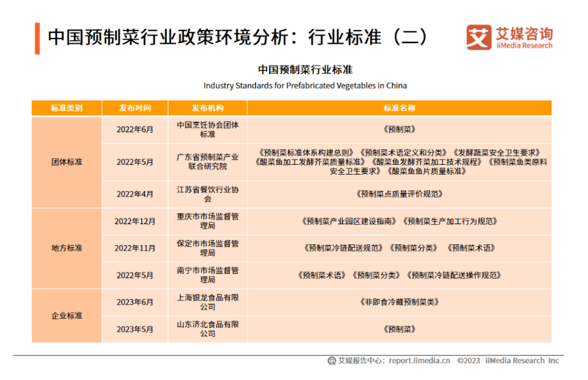Click the 《预制菜点质量评价规范》 standard name
Image resolution: width=588 pixels, height=380 pixels.
(x=399, y=194)
